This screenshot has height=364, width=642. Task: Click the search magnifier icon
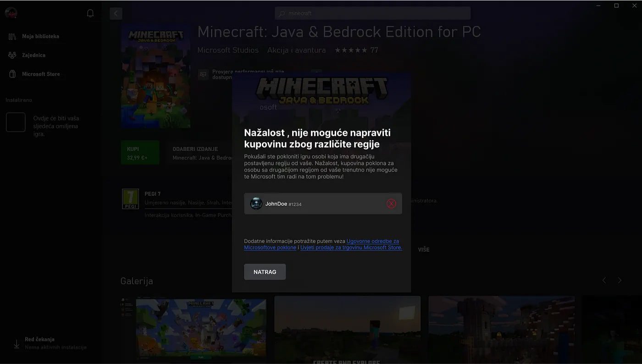(x=282, y=13)
